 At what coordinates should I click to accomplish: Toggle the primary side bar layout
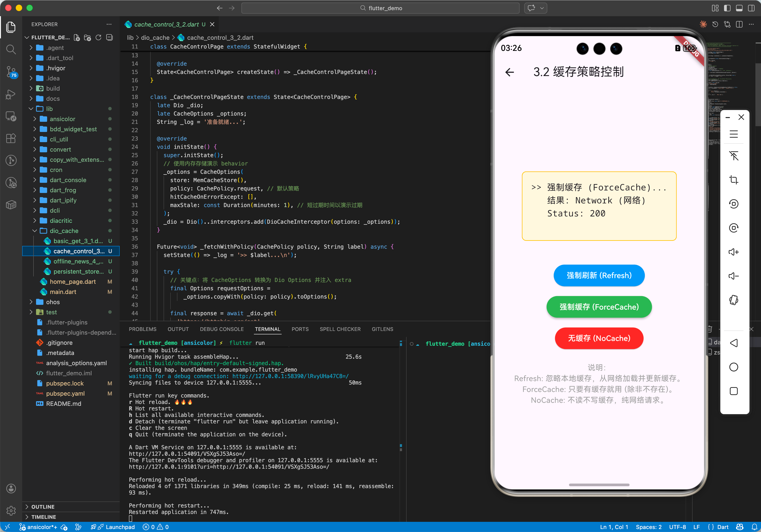[x=727, y=8]
